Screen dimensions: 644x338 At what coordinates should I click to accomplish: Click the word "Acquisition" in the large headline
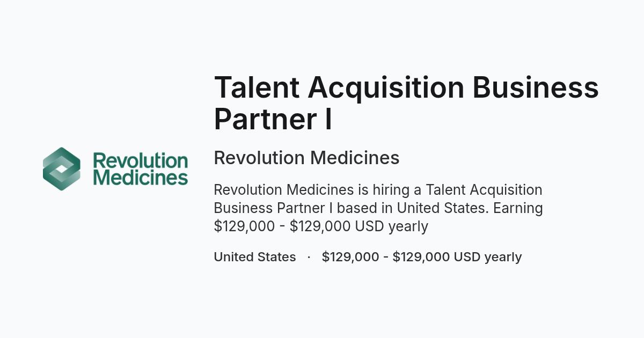(x=386, y=88)
